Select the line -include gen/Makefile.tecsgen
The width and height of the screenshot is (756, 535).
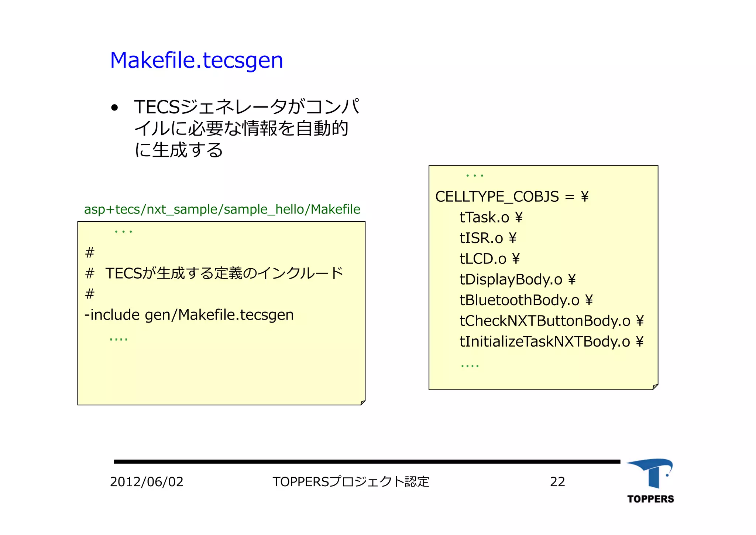pyautogui.click(x=189, y=315)
